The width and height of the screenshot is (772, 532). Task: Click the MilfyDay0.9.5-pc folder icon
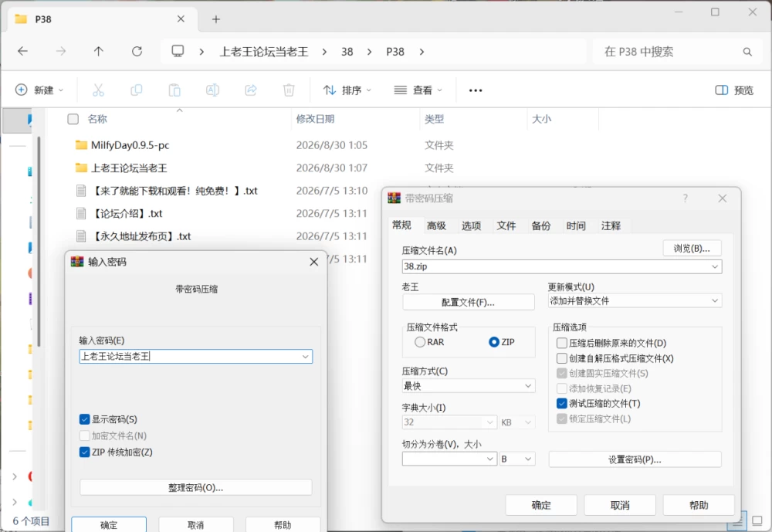pyautogui.click(x=81, y=145)
